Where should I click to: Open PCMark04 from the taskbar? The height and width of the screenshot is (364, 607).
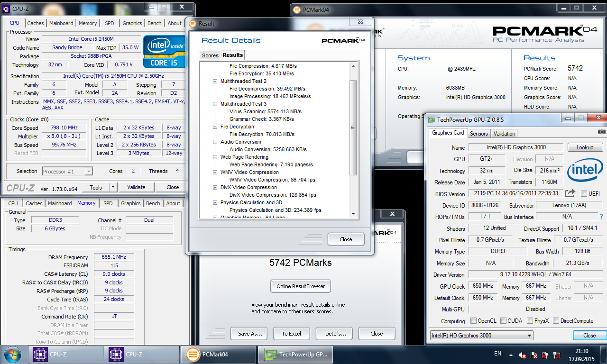(218, 354)
